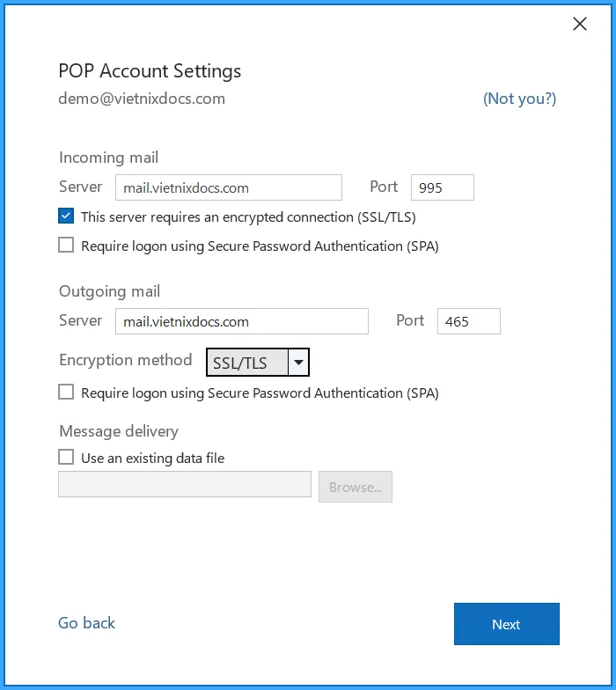This screenshot has height=690, width=616.
Task: Close the POP Account Settings dialog
Action: [x=580, y=25]
